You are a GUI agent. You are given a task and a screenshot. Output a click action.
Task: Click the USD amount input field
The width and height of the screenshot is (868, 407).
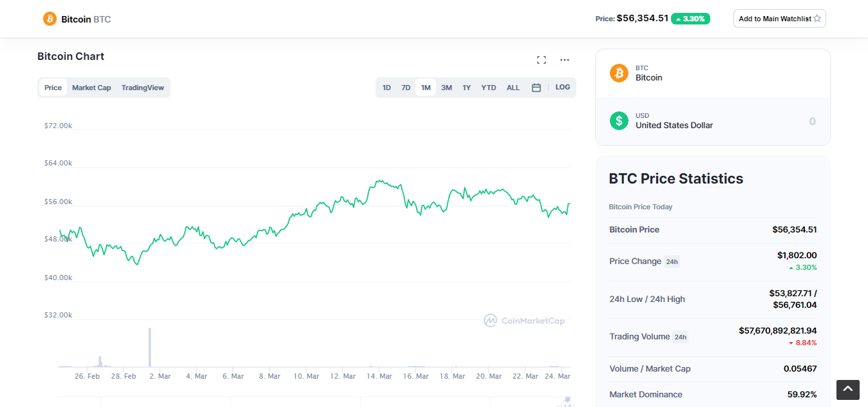[x=773, y=121]
